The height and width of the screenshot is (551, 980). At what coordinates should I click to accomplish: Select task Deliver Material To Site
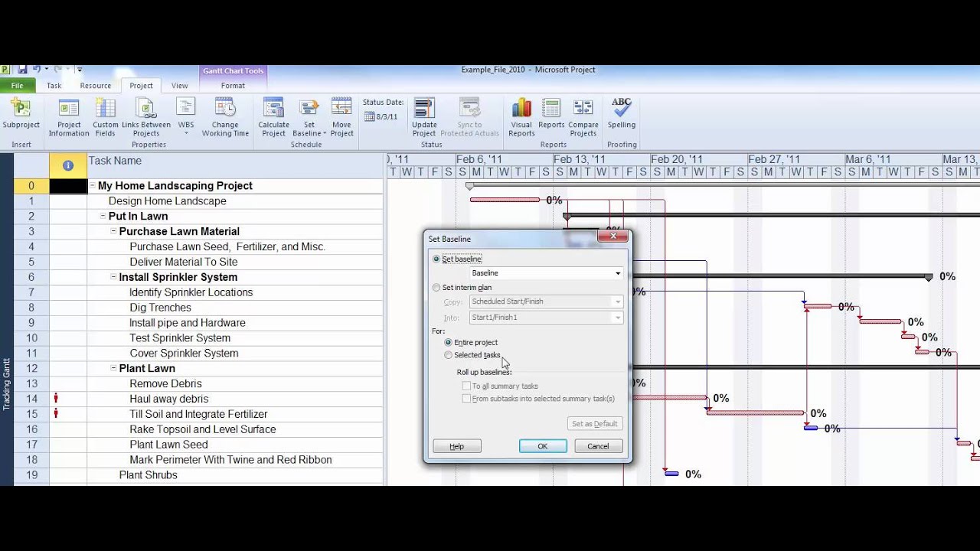pos(184,262)
